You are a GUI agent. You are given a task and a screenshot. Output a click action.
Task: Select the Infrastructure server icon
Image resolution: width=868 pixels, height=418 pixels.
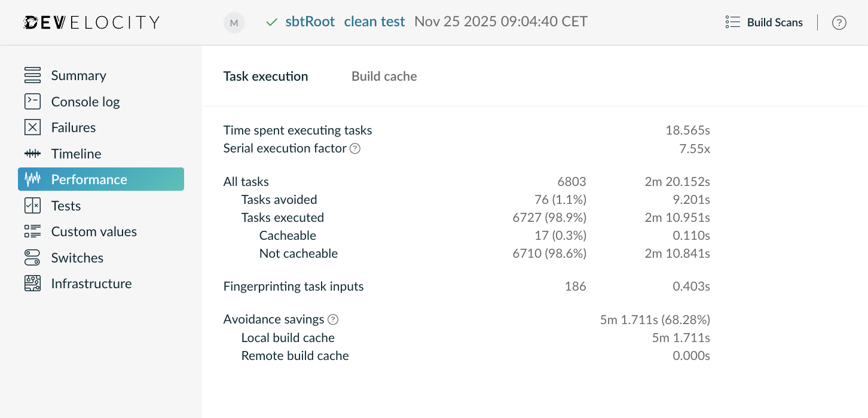pos(32,283)
